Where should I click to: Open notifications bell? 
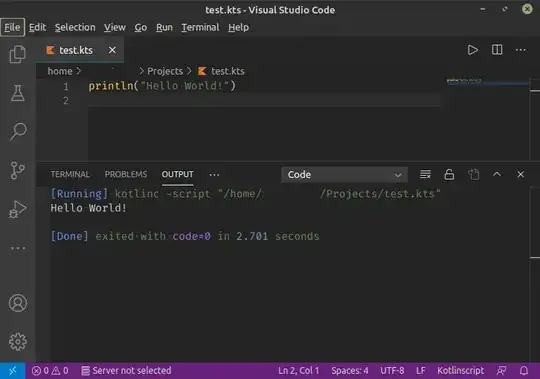point(524,371)
